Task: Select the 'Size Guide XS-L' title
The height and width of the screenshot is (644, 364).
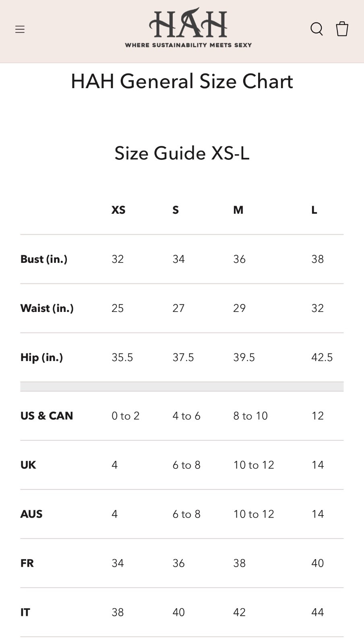Action: click(x=182, y=153)
